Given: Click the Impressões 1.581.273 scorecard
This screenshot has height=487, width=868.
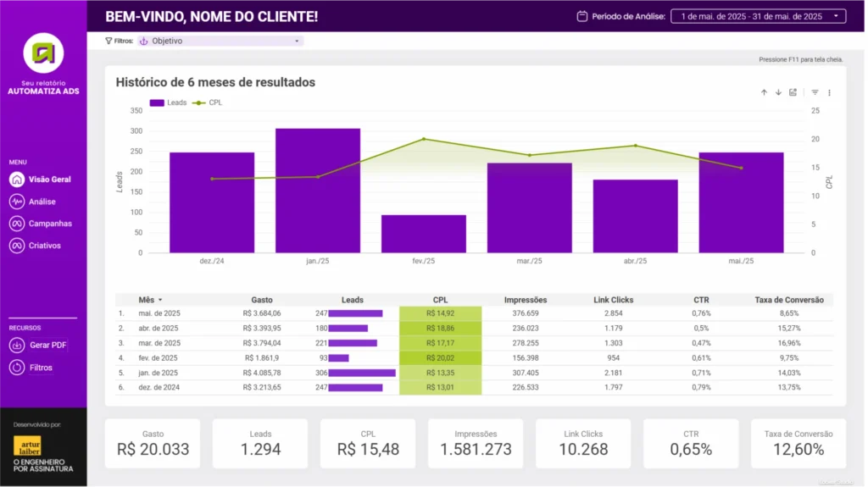Looking at the screenshot, I should (x=476, y=444).
